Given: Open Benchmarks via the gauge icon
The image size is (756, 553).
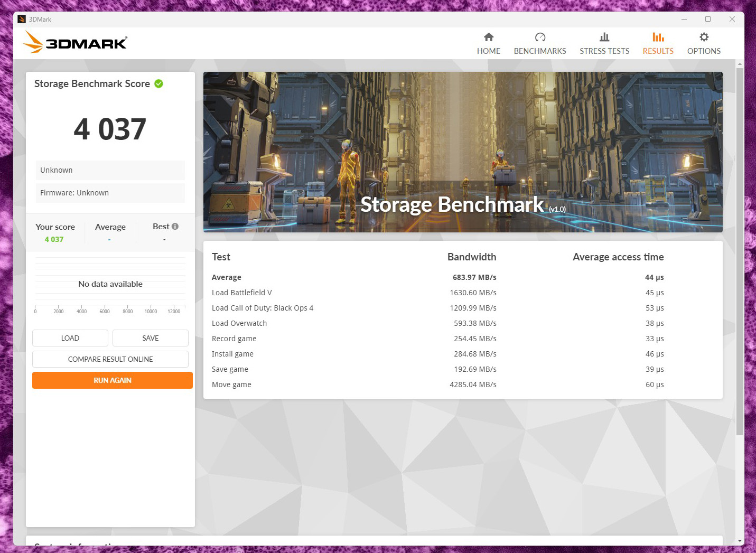Looking at the screenshot, I should (x=539, y=37).
